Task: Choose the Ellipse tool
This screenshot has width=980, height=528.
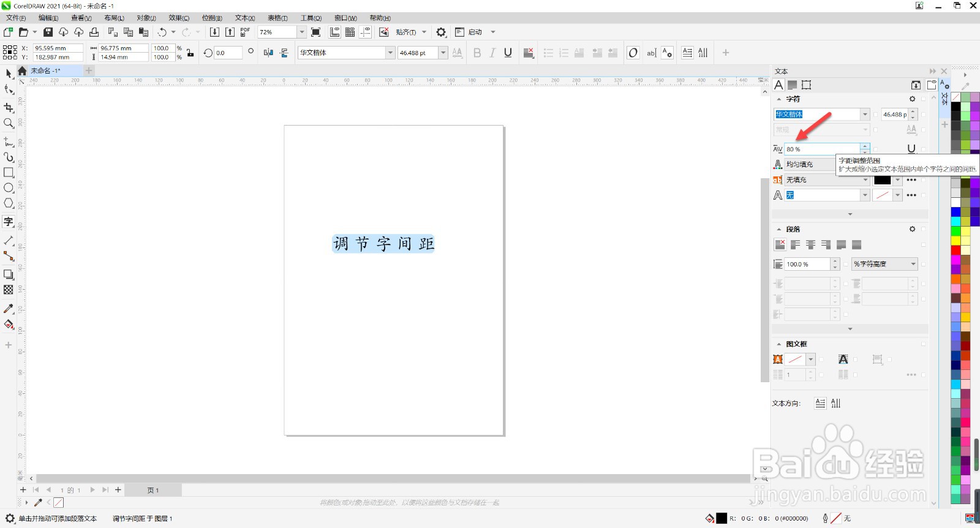Action: (9, 188)
